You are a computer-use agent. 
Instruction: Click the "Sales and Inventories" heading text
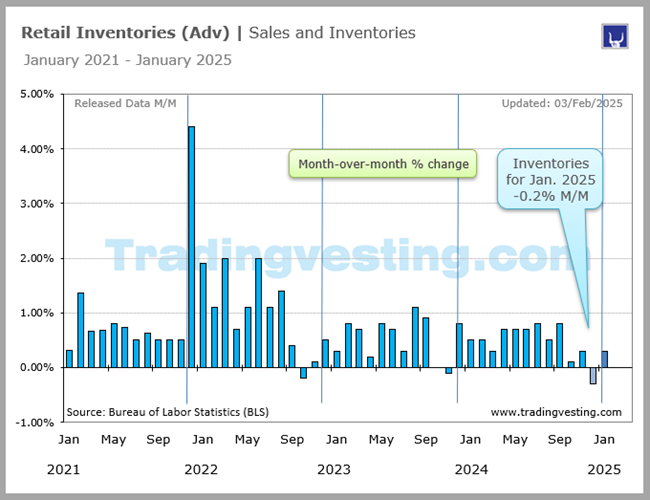tap(331, 33)
